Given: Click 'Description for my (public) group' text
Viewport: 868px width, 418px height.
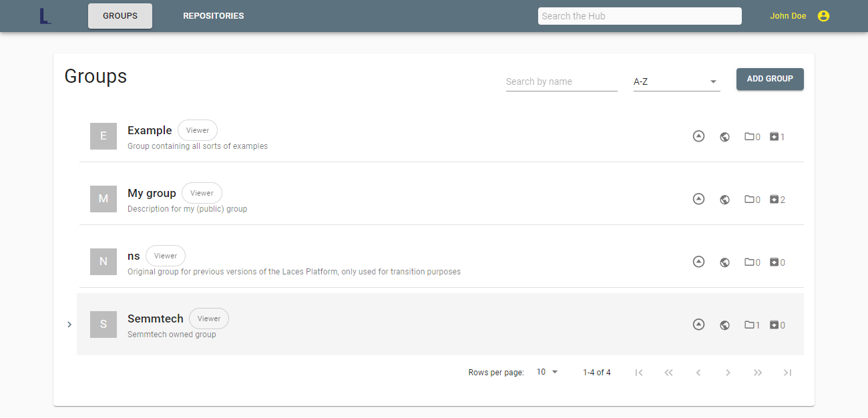Looking at the screenshot, I should tap(188, 209).
